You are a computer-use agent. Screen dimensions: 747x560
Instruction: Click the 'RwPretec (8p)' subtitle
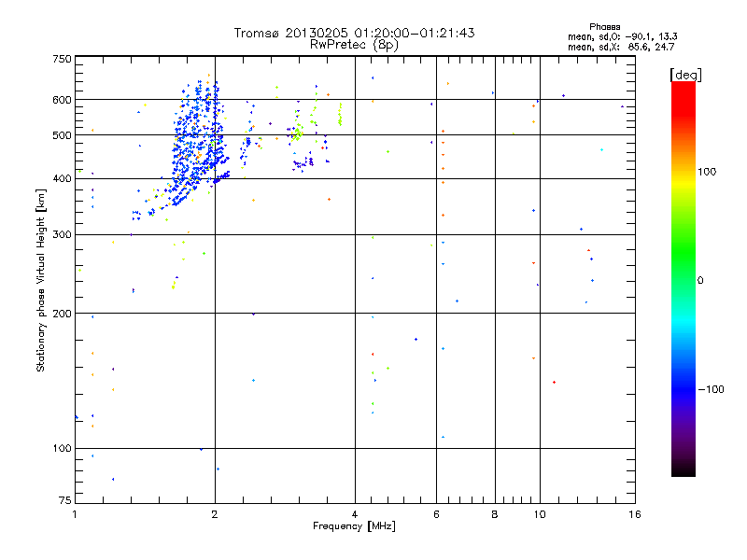coord(354,45)
